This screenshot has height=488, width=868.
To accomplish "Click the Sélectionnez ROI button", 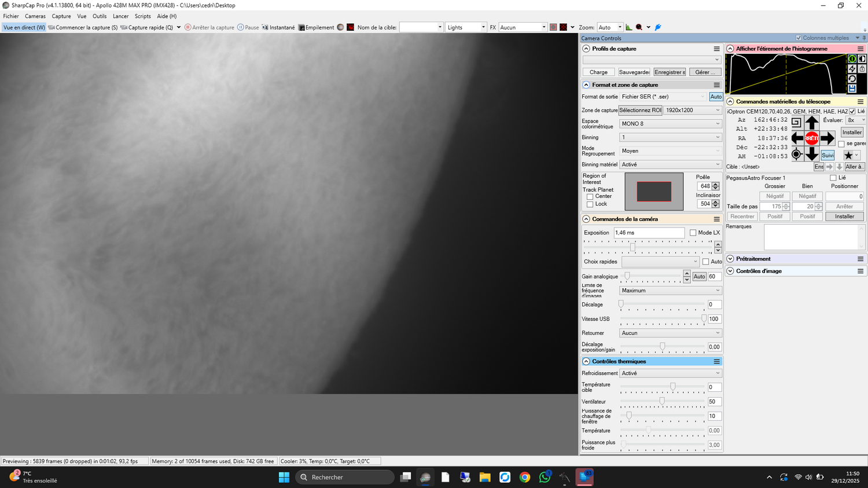I will [x=640, y=110].
